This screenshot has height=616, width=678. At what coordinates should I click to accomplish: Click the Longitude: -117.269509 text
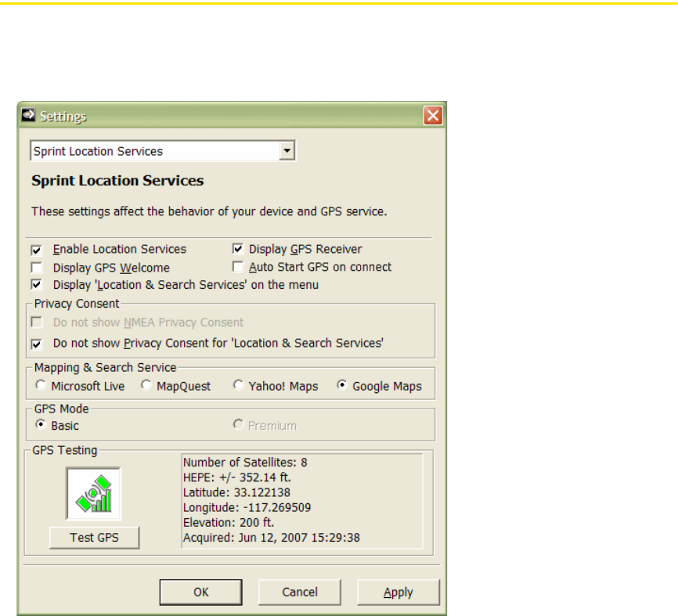coord(247,507)
